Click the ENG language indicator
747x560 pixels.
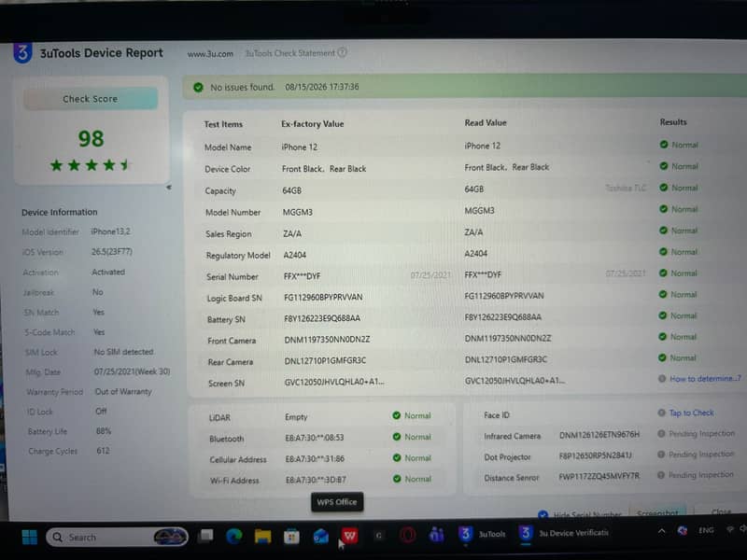coord(706,530)
